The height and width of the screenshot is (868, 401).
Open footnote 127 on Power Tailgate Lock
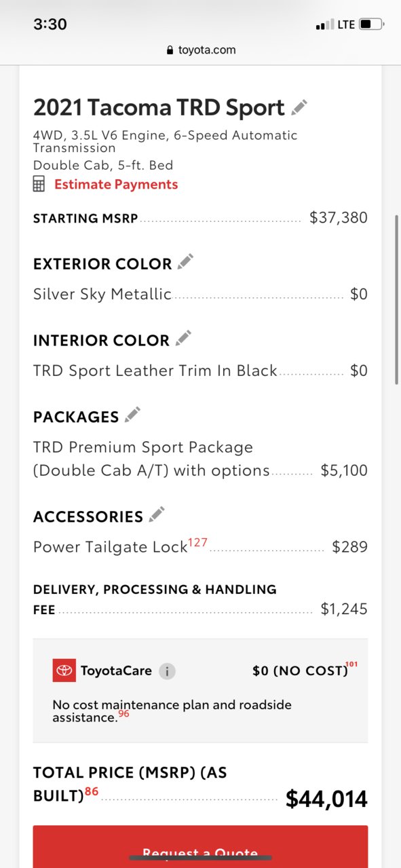[x=197, y=542]
